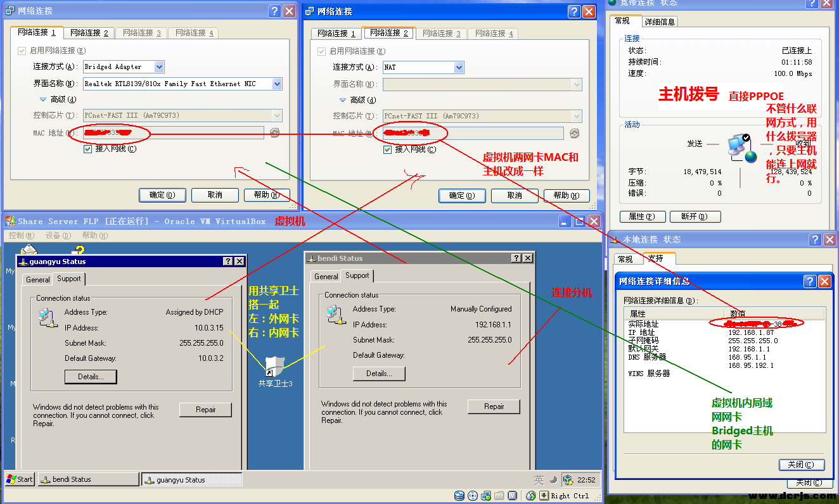Click 断开 to disconnect broadband

pos(695,217)
